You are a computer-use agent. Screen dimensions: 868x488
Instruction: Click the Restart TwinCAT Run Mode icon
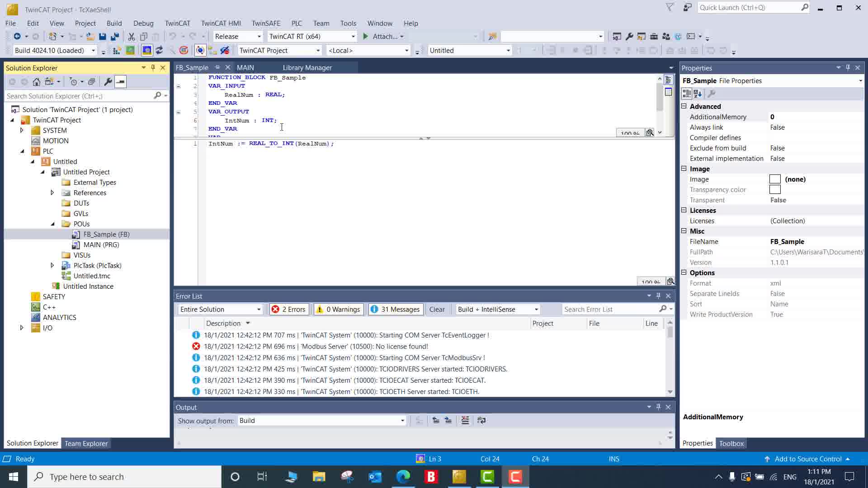click(130, 51)
